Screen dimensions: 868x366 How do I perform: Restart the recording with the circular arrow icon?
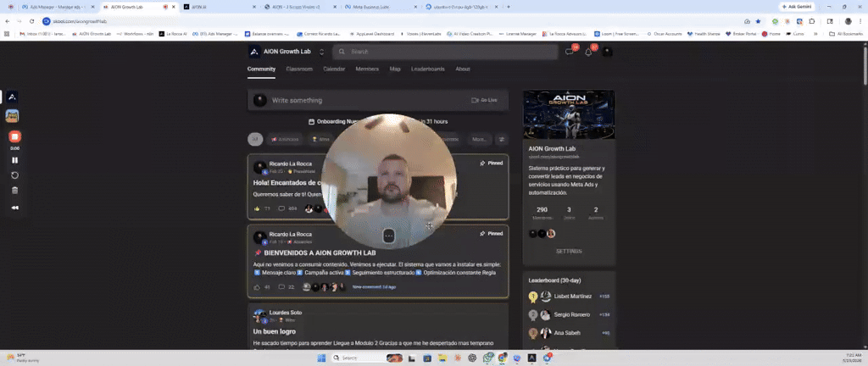(15, 175)
